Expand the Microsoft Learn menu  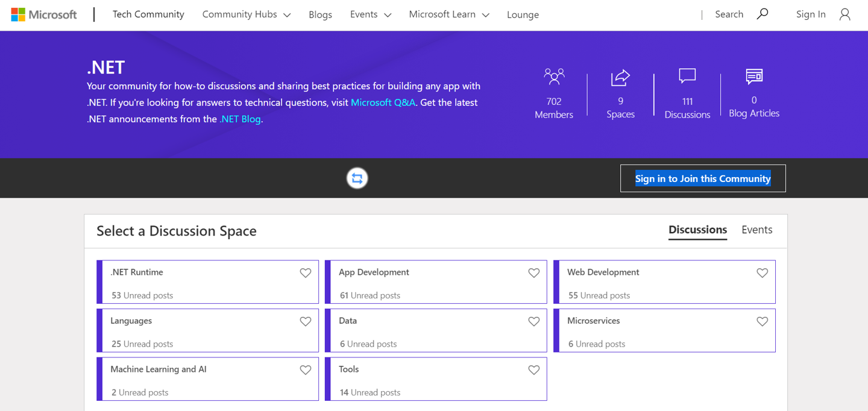click(448, 14)
